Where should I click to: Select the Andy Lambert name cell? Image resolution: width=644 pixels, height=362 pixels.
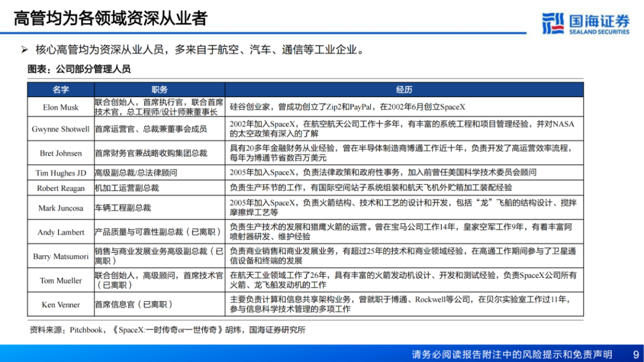click(x=61, y=232)
